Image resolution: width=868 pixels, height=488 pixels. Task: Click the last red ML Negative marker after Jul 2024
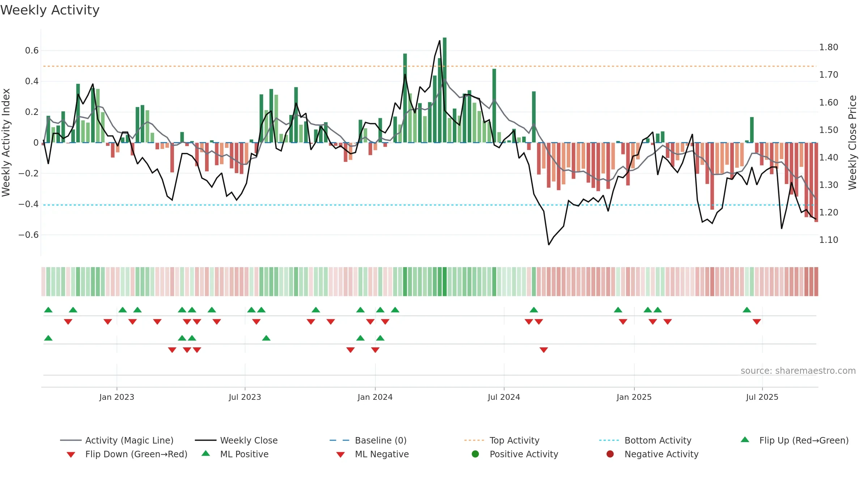tap(544, 350)
